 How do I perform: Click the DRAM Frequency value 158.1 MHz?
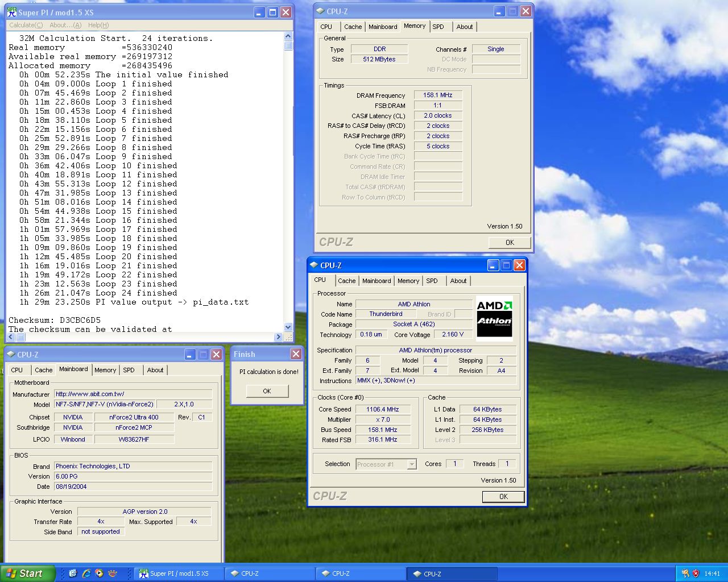point(438,95)
